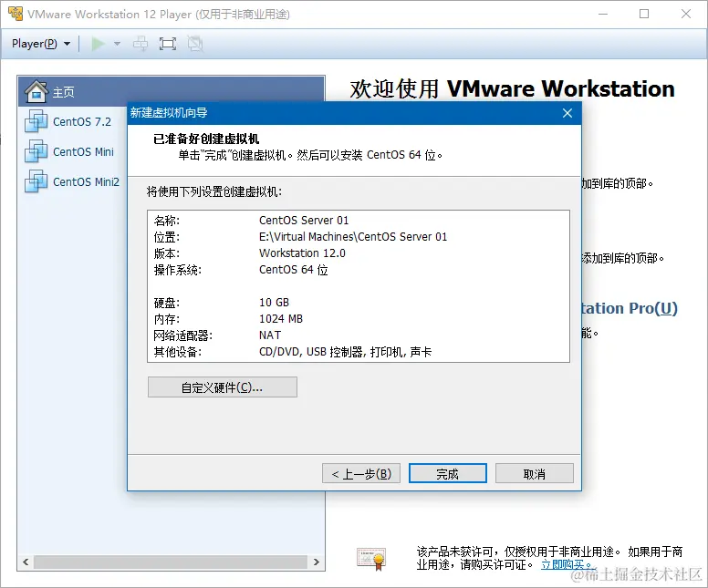Click the library horizontal scrollbar track

[x=171, y=562]
